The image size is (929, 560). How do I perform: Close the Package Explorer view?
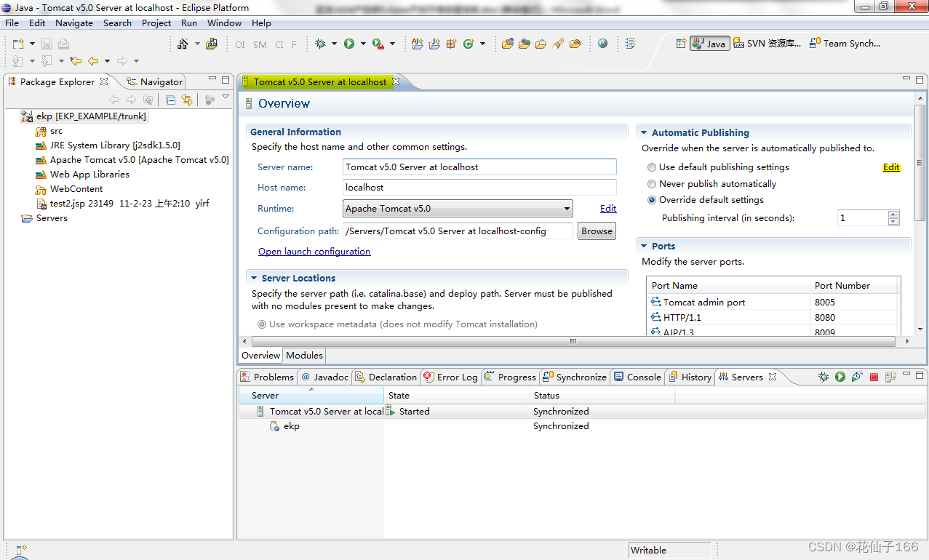[104, 81]
